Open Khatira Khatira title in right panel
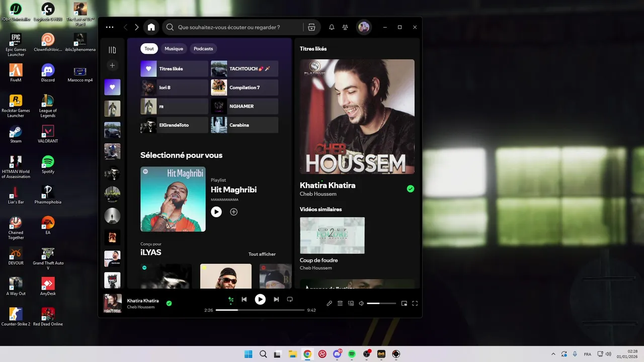The image size is (644, 362). tap(328, 185)
